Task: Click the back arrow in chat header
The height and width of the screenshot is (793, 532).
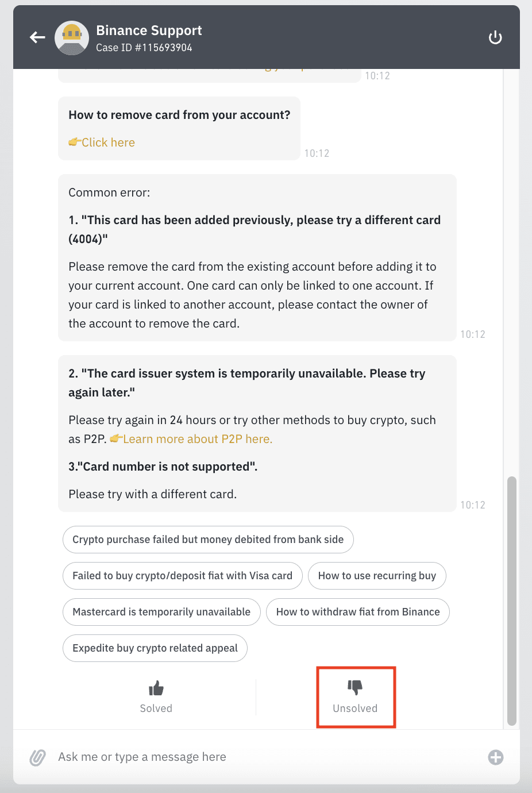Action: pyautogui.click(x=38, y=37)
